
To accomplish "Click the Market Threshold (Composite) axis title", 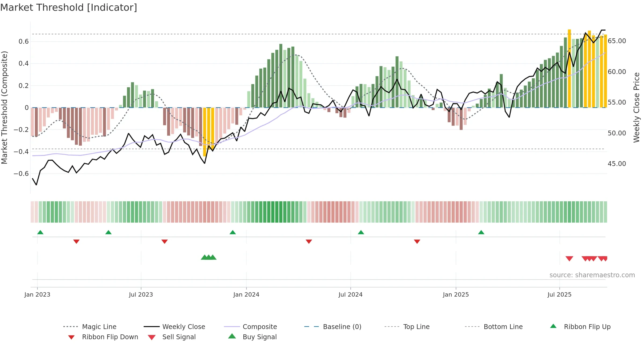I will pos(4,108).
